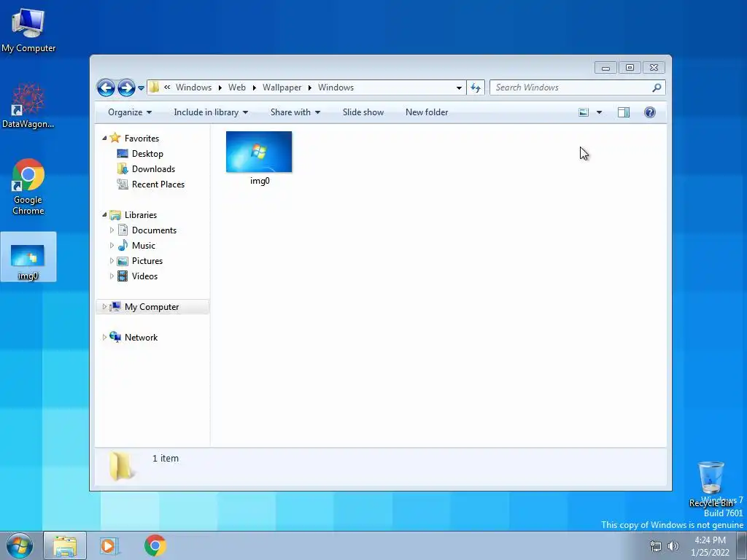Open the Explorer Help icon

649,112
